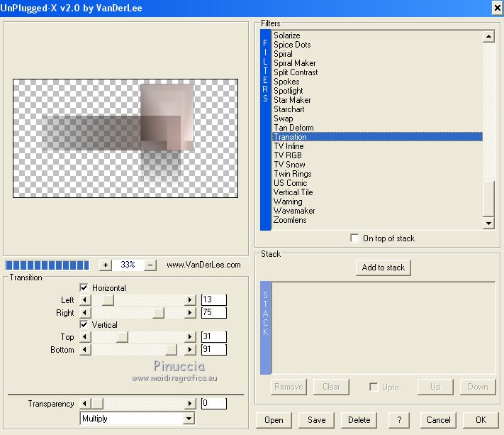
Task: Click the Delete preset button
Action: pyautogui.click(x=359, y=420)
